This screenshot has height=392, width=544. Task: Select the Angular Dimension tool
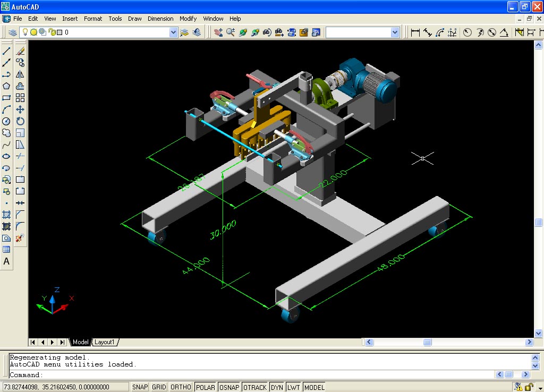(x=503, y=32)
